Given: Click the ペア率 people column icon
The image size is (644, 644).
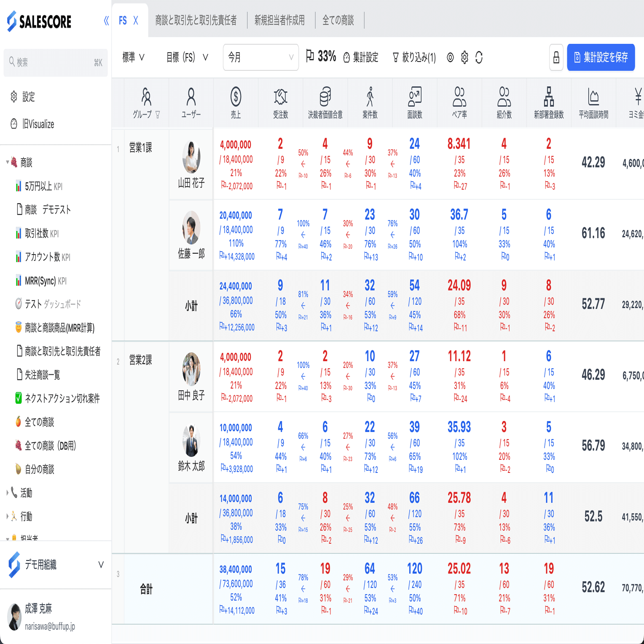Looking at the screenshot, I should click(459, 97).
